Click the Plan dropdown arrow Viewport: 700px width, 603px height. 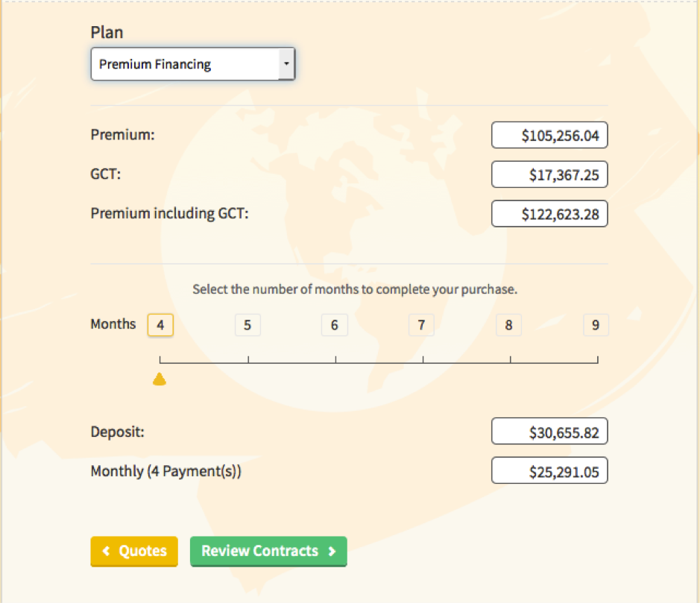point(286,65)
